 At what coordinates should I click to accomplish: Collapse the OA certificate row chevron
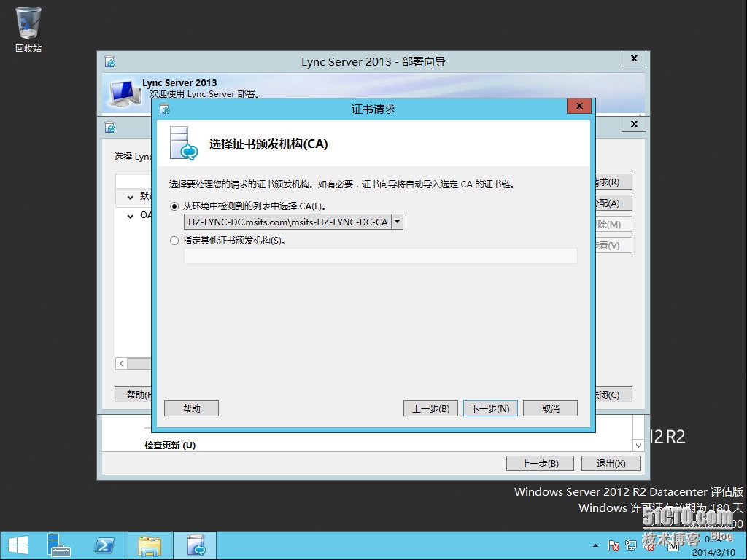(130, 216)
